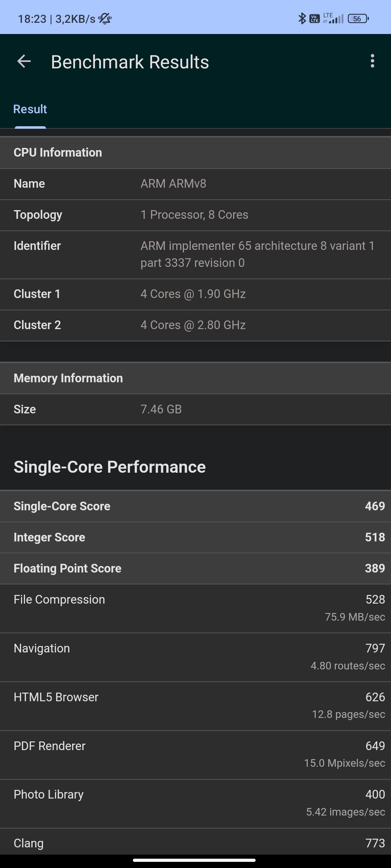This screenshot has width=391, height=868.
Task: Tap the system home gesture bar
Action: tap(194, 860)
